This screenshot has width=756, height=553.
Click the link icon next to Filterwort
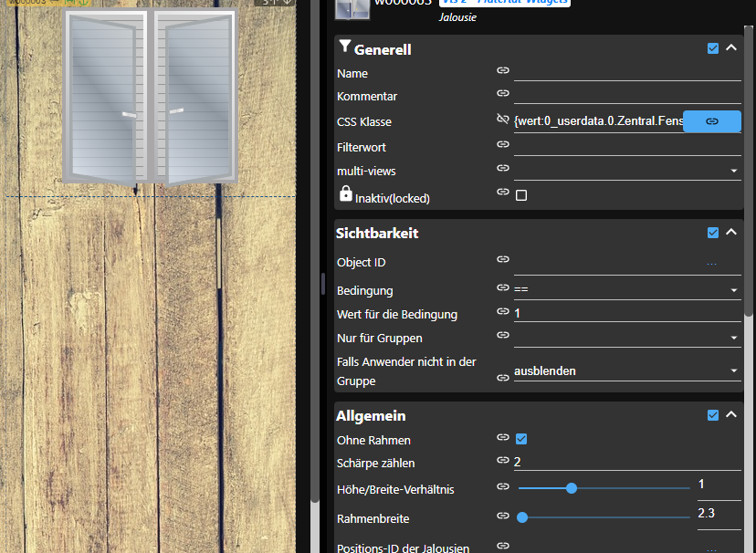pos(502,143)
